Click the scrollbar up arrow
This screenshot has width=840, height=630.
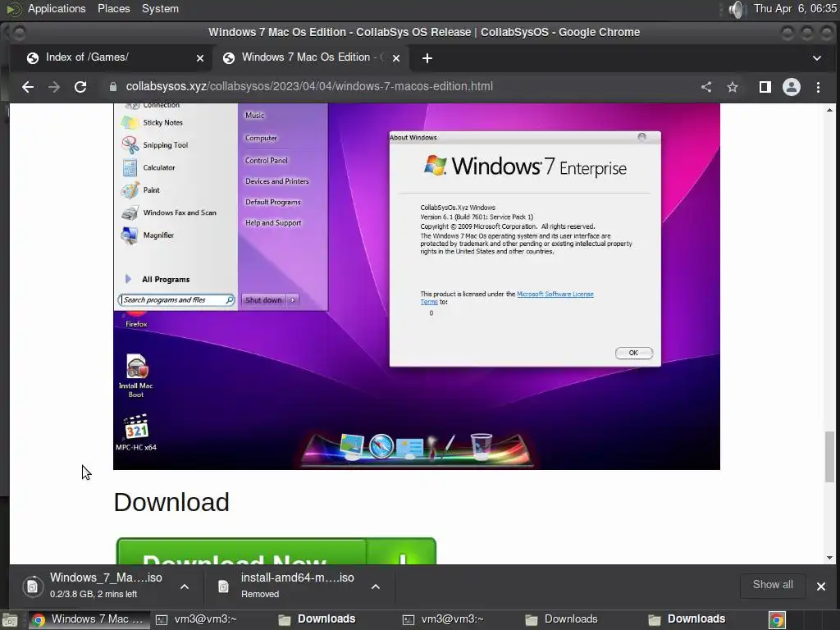click(x=829, y=110)
